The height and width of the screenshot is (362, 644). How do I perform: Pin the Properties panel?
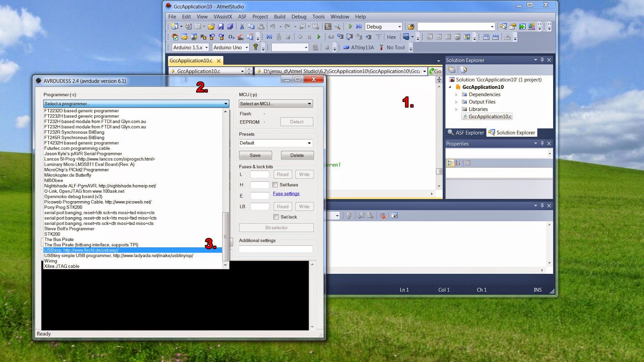pyautogui.click(x=542, y=143)
